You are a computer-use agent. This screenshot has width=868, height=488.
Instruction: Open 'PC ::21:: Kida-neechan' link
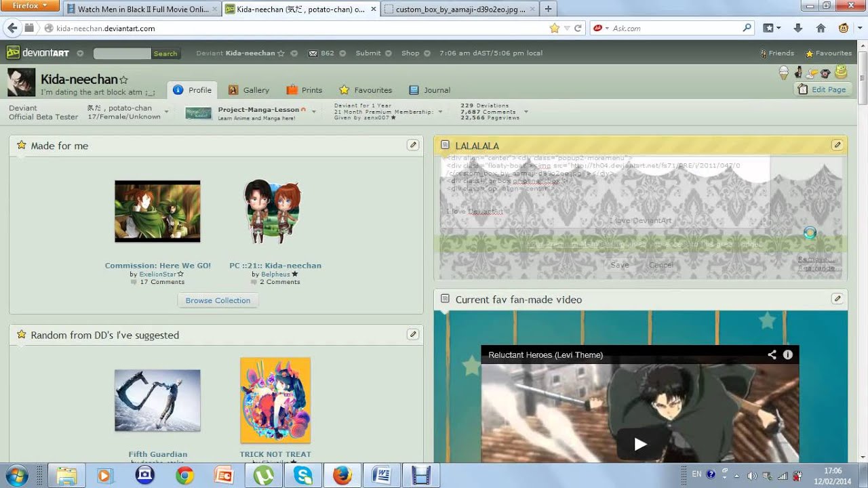(x=275, y=266)
